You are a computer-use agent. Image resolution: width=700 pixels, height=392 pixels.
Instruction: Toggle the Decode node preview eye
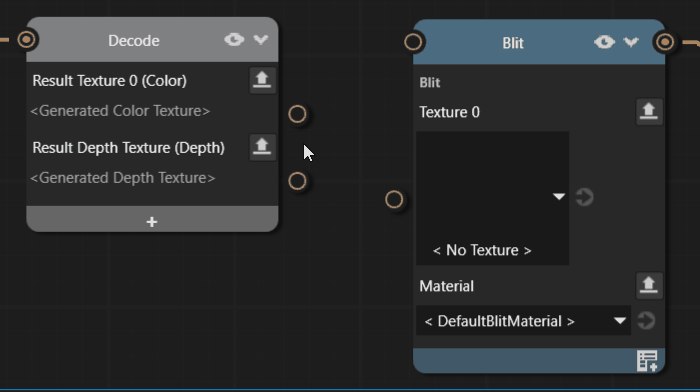[234, 40]
